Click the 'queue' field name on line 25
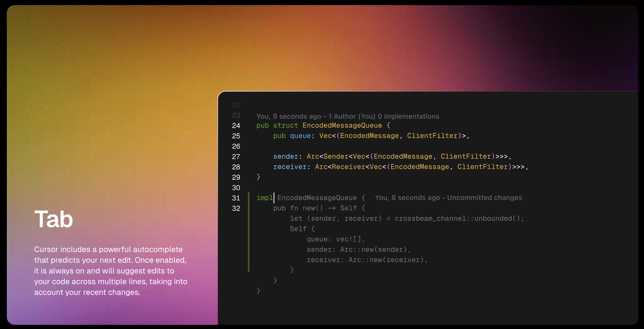The height and width of the screenshot is (329, 644). coord(300,136)
